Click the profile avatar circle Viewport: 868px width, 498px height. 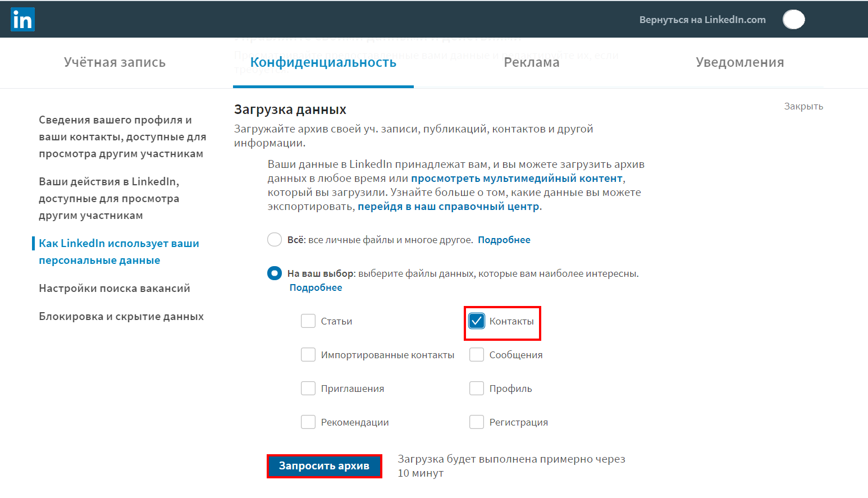(x=793, y=20)
